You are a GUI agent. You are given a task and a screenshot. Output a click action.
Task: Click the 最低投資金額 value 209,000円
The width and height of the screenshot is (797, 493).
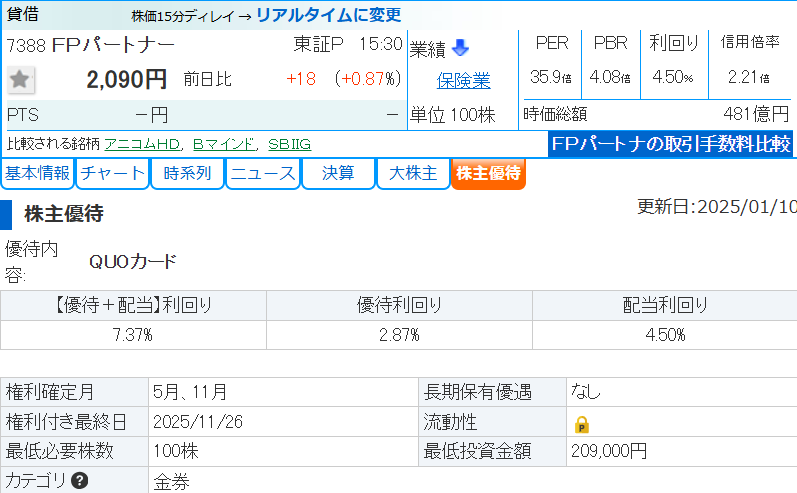pos(609,451)
